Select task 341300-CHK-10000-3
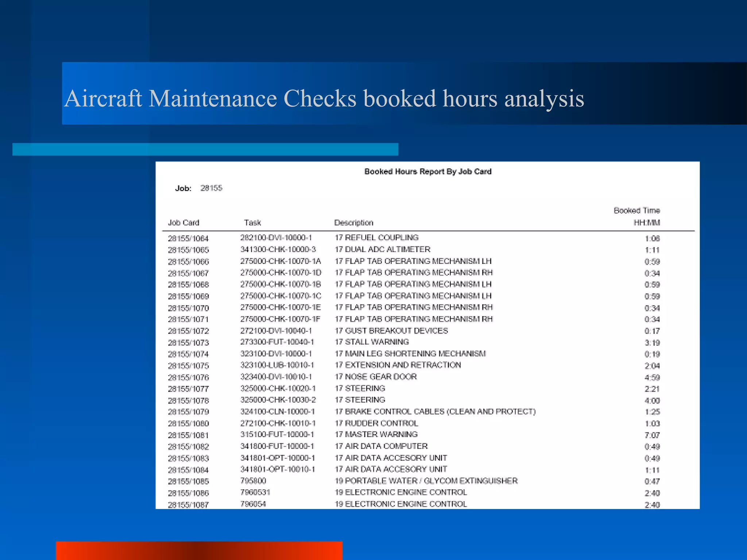Image resolution: width=747 pixels, height=560 pixels. (278, 249)
